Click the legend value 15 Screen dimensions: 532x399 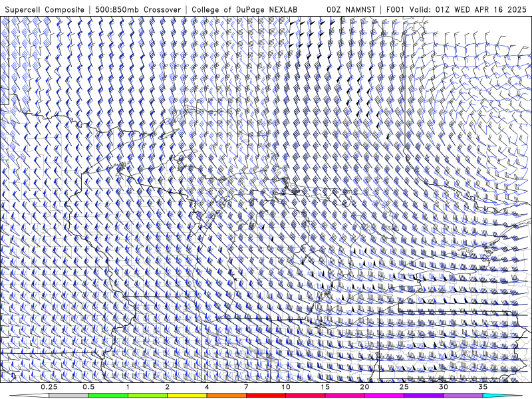(325, 387)
